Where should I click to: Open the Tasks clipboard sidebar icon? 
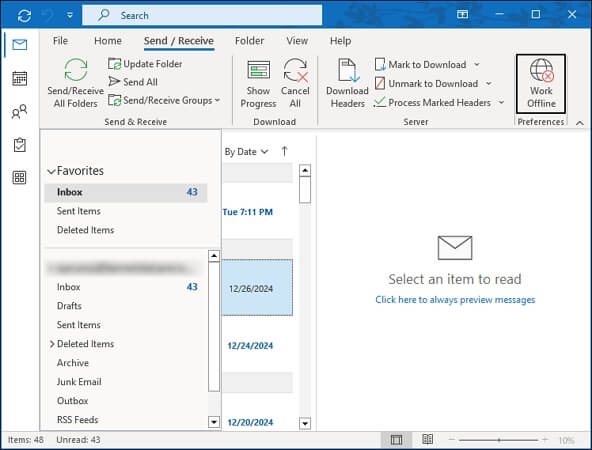point(20,145)
